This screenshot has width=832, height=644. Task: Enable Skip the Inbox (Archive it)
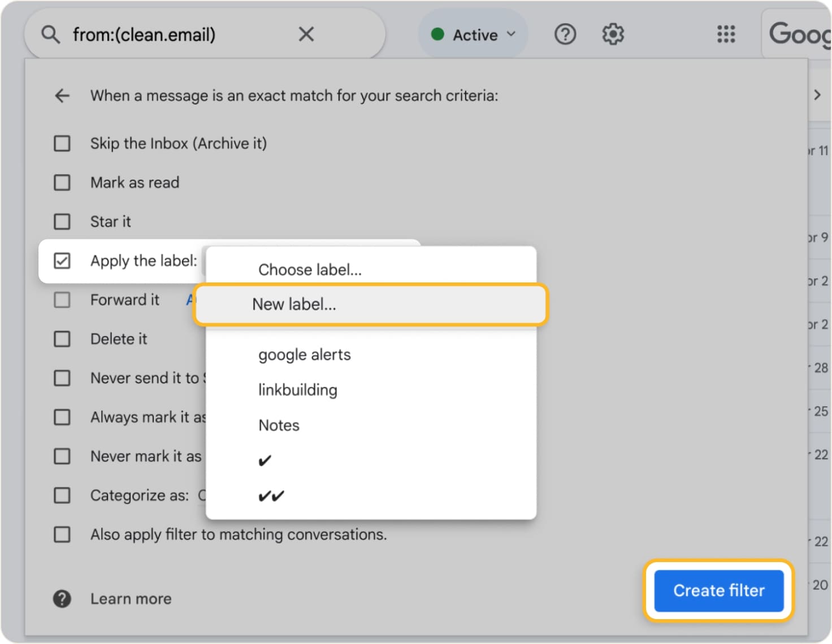62,143
